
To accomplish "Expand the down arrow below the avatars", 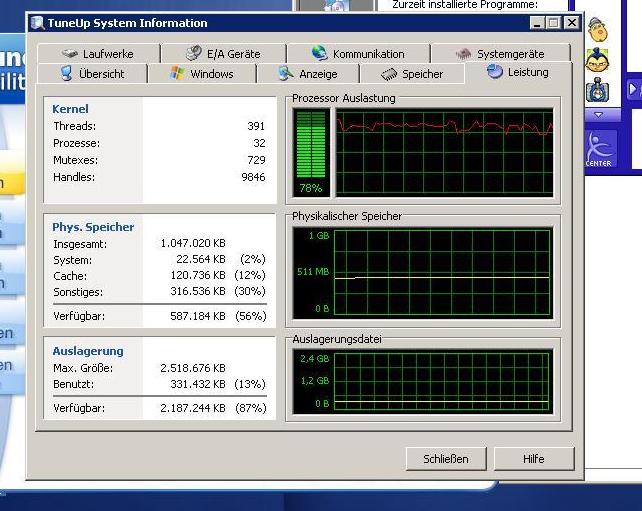I will (x=598, y=115).
